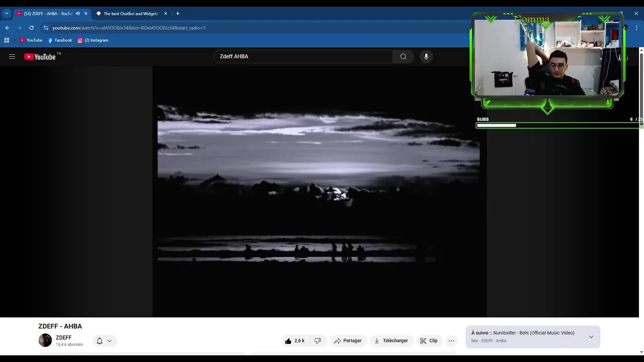Click Partager share button
644x362 pixels.
point(348,341)
